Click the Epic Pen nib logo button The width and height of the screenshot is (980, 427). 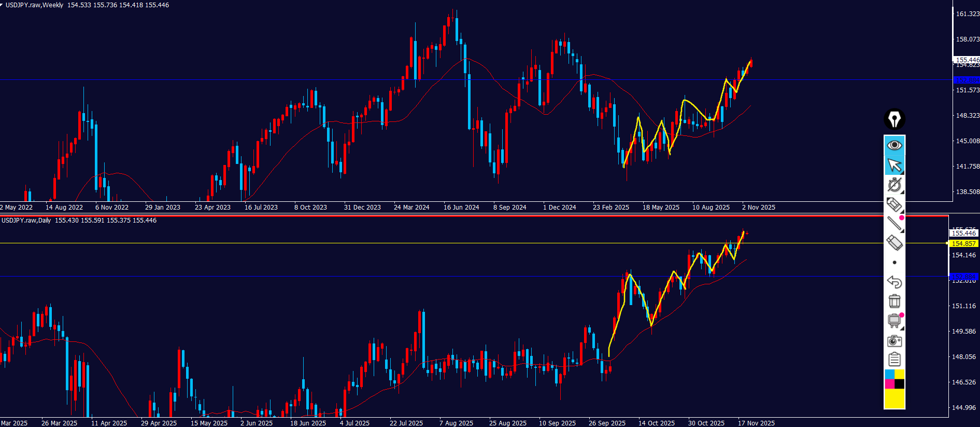(894, 119)
